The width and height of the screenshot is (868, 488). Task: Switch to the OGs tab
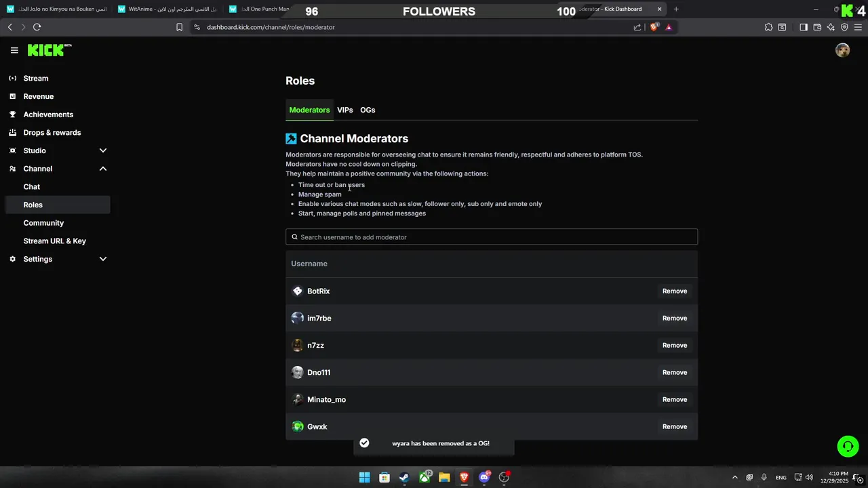(368, 110)
